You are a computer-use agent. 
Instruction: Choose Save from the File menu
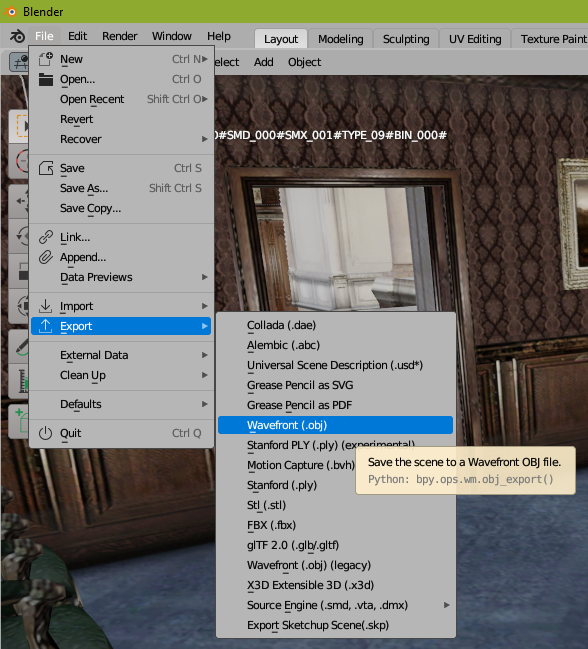[121, 168]
